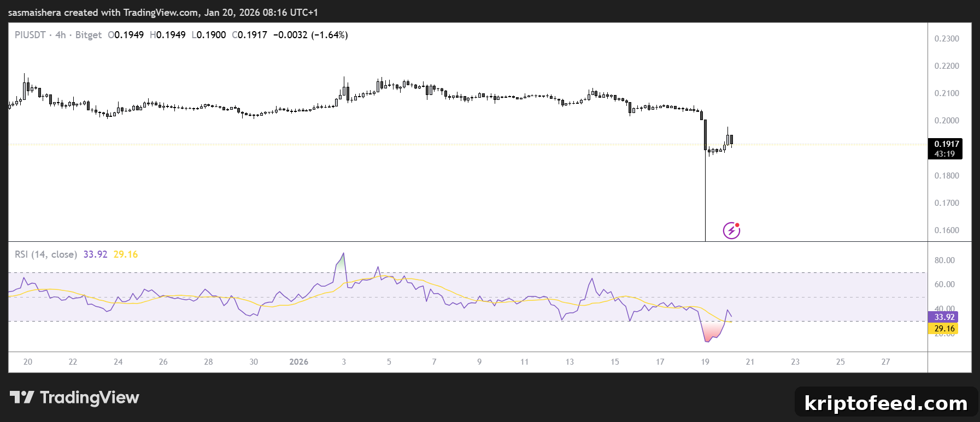The image size is (980, 422).
Task: Click the 0.2300 price axis label
Action: [947, 39]
